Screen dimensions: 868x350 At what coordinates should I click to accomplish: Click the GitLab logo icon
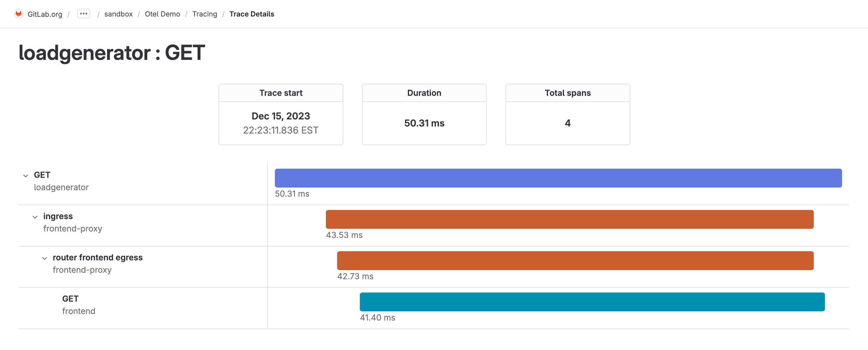[19, 14]
